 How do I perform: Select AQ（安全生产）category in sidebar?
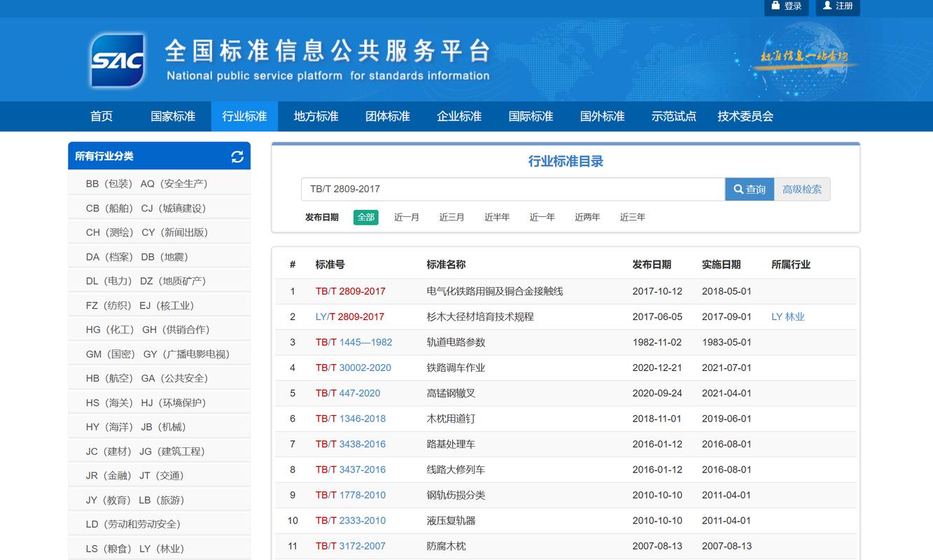[174, 183]
